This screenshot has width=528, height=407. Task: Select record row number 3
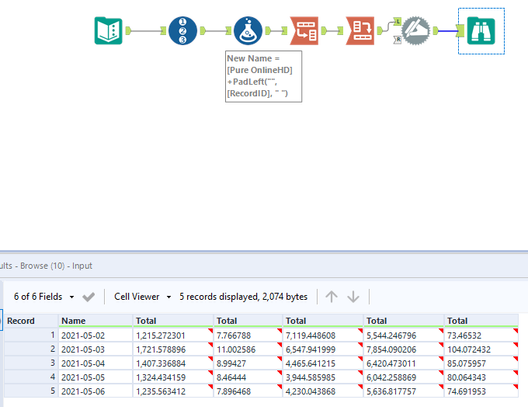tap(31, 363)
